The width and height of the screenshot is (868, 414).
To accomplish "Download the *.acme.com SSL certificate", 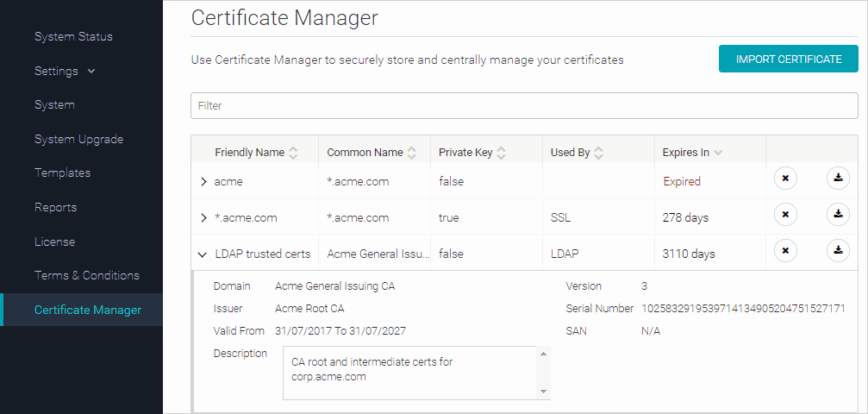I will click(x=838, y=216).
